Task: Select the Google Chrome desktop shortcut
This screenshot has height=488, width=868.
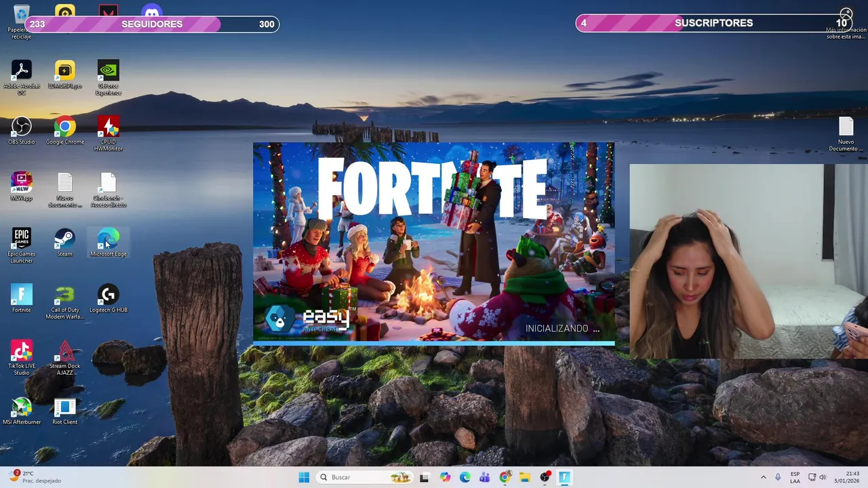Action: pyautogui.click(x=64, y=131)
